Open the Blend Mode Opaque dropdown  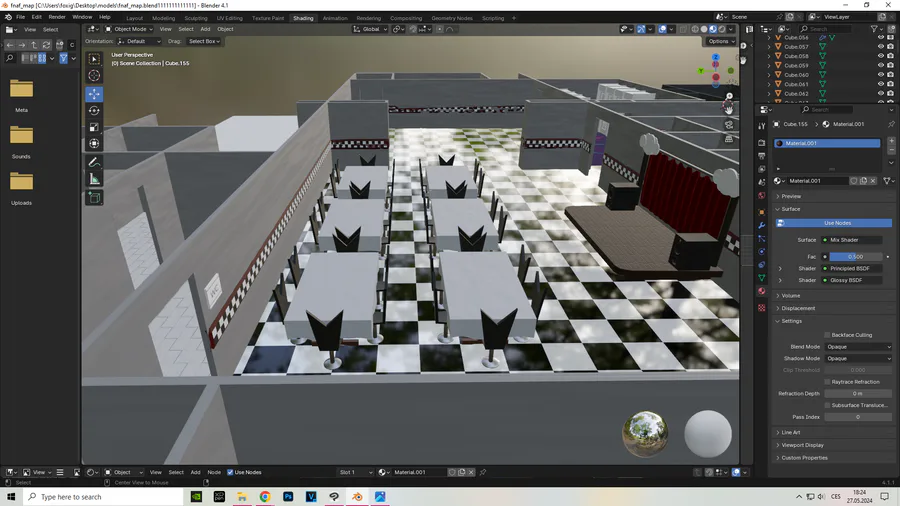tap(858, 347)
